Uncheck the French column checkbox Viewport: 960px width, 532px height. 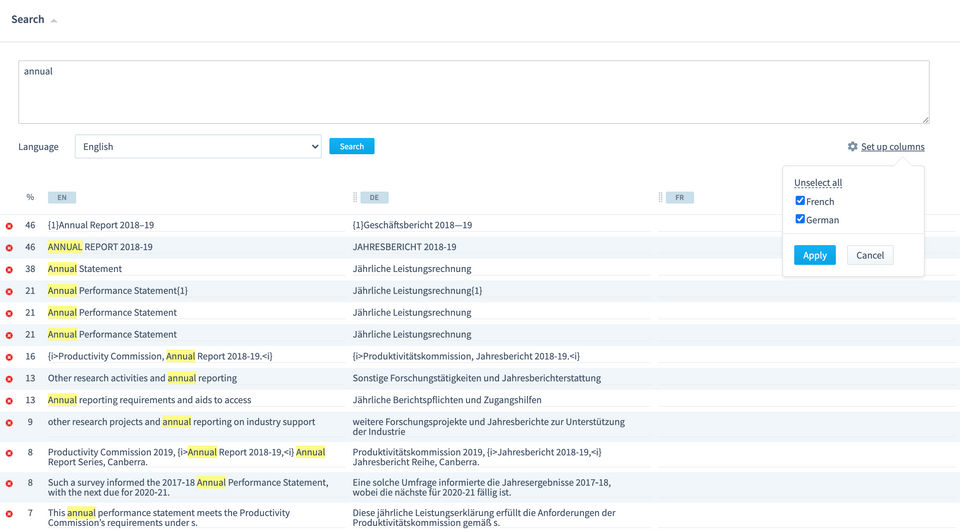800,201
